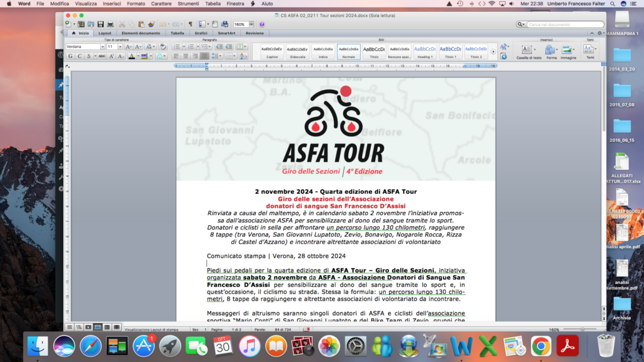Apply the Caption style
This screenshot has width=644, height=362.
pyautogui.click(x=272, y=52)
